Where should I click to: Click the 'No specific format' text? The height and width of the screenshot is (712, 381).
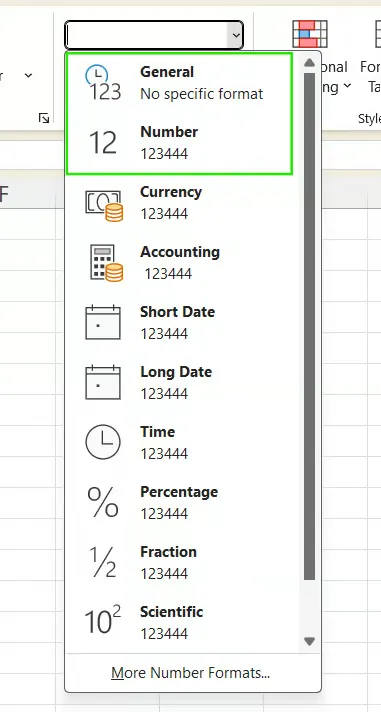coord(202,94)
